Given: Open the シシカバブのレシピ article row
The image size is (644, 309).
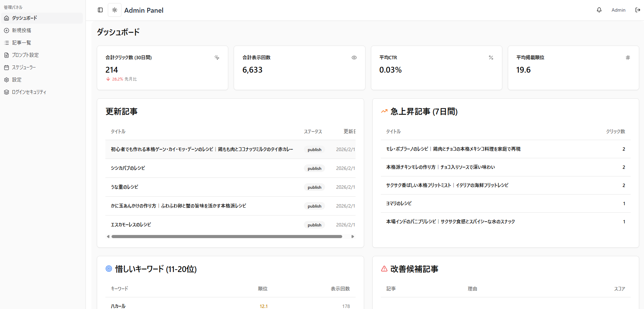Looking at the screenshot, I should 128,168.
